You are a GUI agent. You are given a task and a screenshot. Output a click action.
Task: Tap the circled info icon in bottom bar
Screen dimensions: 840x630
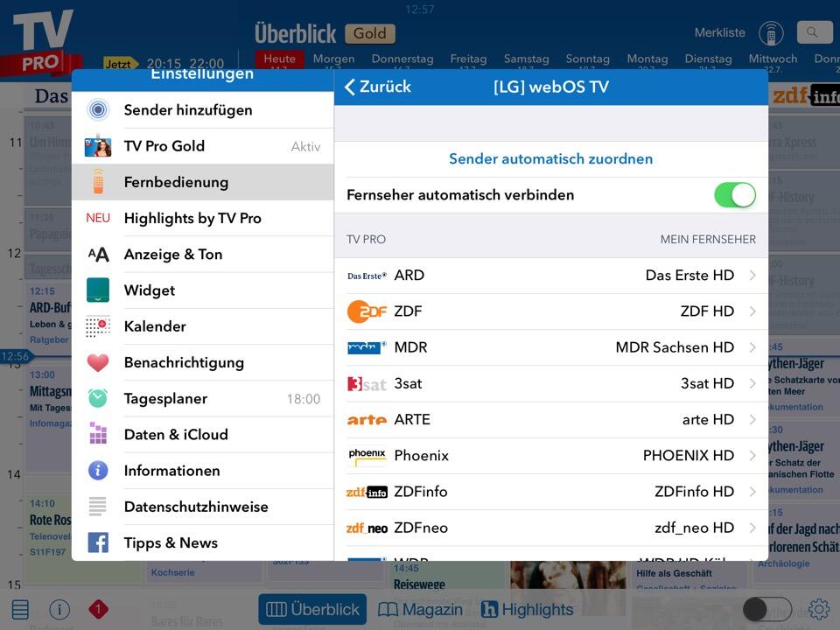(x=59, y=609)
